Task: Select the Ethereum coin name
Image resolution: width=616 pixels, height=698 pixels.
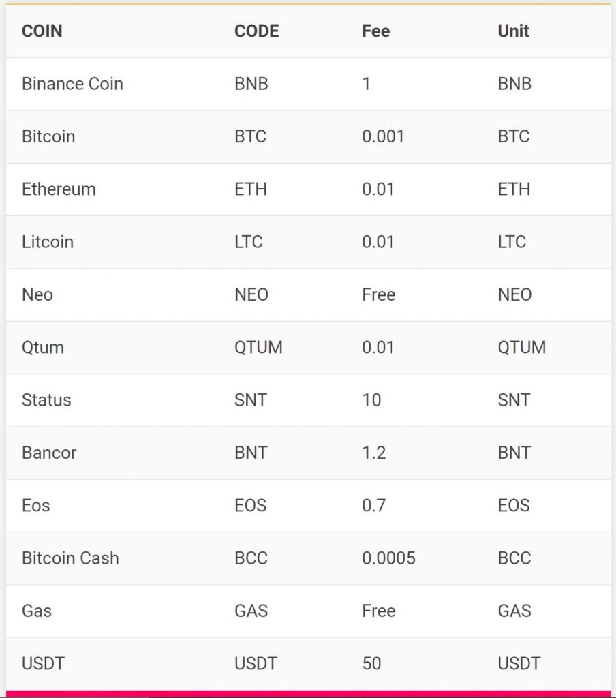Action: [x=59, y=189]
